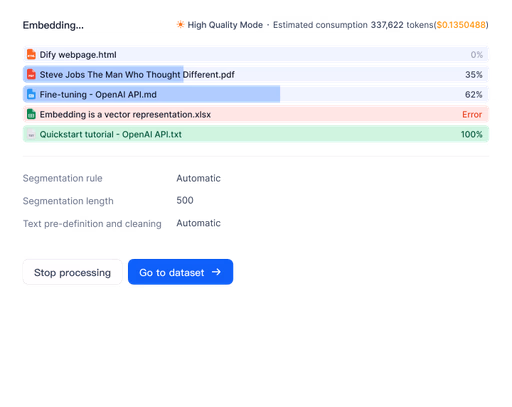Click the Segmentation length value 500
512x407 pixels.
[x=185, y=200]
